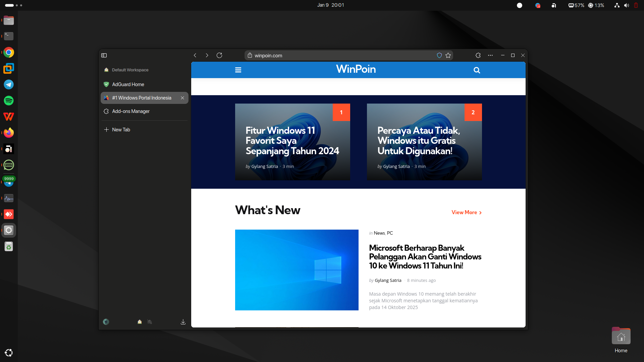Open the WinPoin hamburger menu
644x362 pixels.
[238, 70]
